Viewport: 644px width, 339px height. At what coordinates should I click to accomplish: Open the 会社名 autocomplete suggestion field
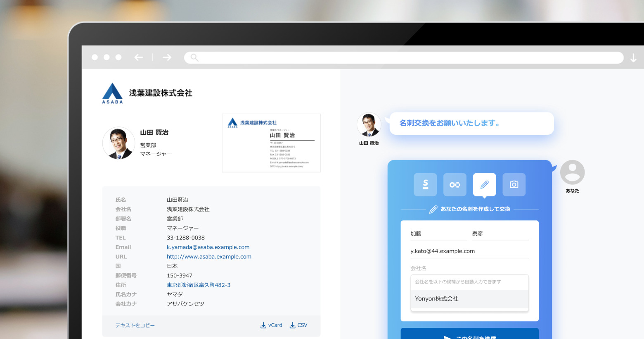(x=469, y=282)
